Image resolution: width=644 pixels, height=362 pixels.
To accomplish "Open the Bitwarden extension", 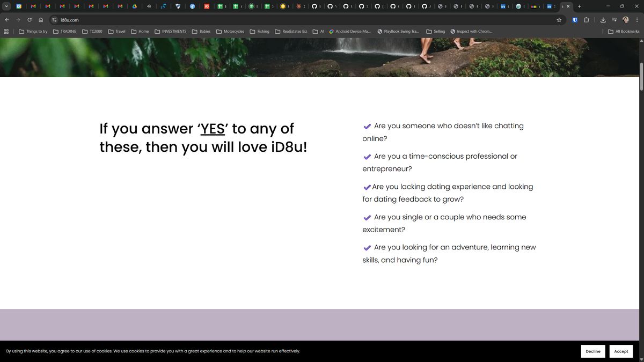I will click(575, 20).
